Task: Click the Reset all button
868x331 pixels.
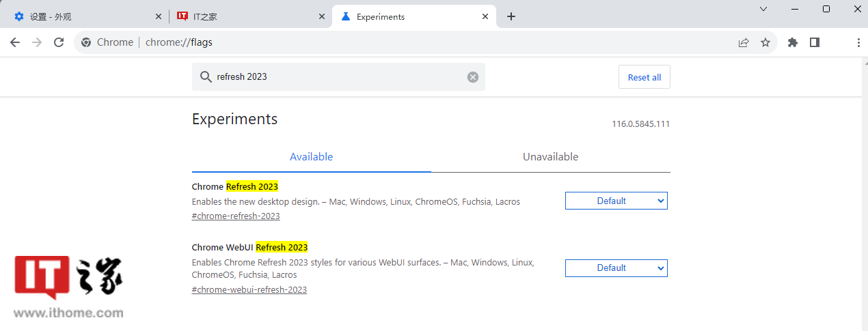Action: (645, 77)
